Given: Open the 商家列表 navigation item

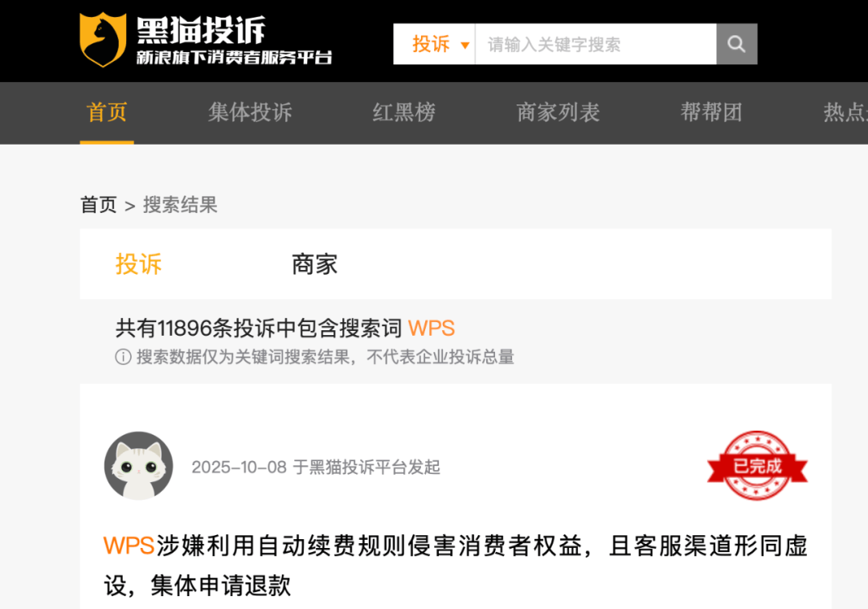Looking at the screenshot, I should [558, 112].
